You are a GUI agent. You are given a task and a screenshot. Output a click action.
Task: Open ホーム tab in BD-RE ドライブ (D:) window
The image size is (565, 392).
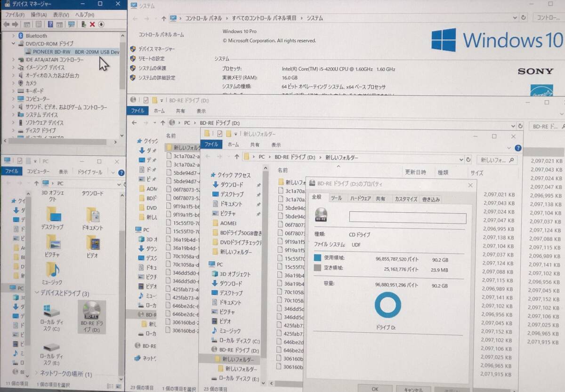[x=159, y=111]
